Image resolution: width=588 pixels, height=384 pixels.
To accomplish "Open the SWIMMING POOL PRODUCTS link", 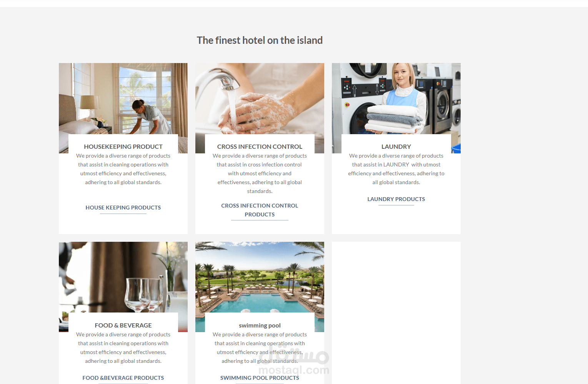I will [260, 378].
